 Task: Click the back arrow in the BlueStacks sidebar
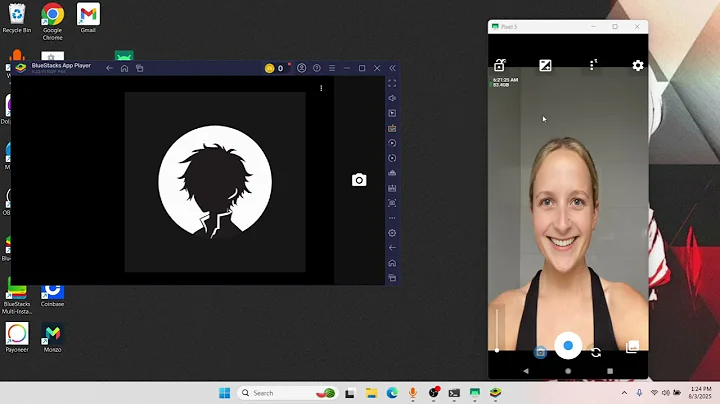coord(392,247)
